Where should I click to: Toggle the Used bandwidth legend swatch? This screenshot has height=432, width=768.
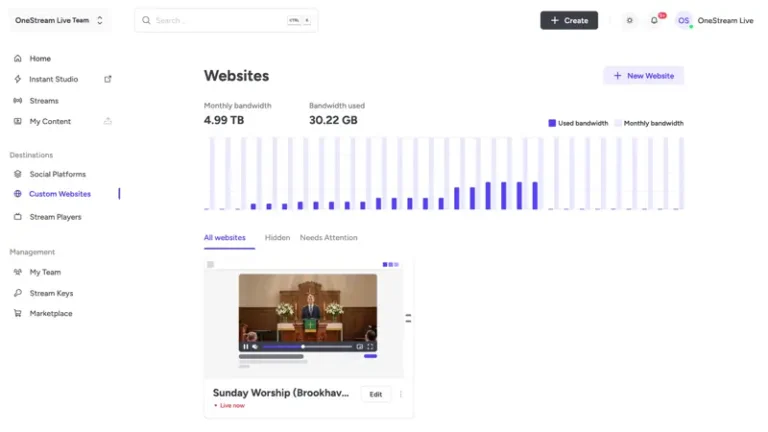[552, 123]
